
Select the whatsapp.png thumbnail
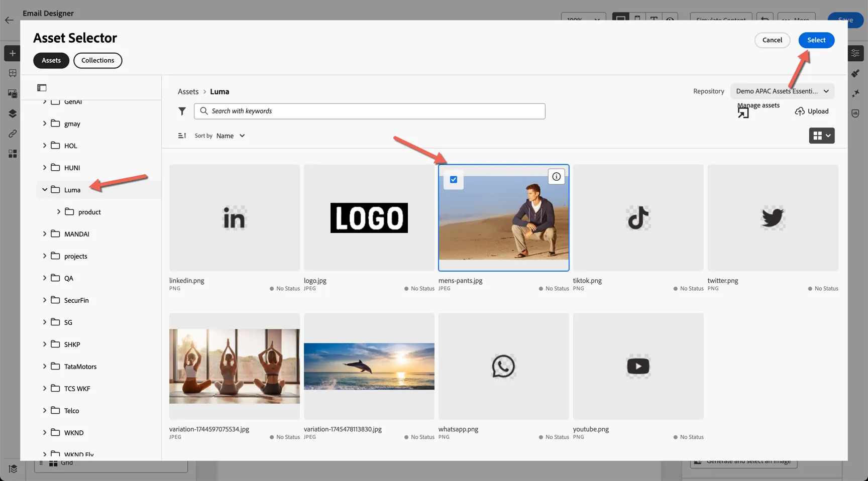504,367
